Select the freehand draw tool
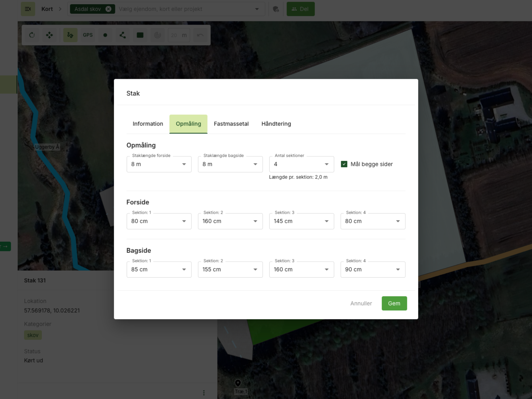This screenshot has width=532, height=399. [x=70, y=35]
